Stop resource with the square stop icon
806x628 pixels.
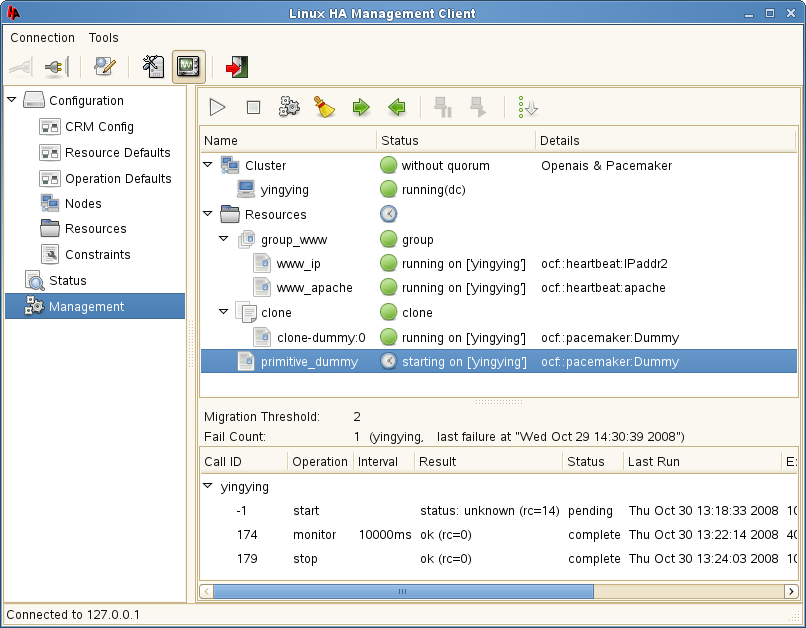[x=253, y=107]
